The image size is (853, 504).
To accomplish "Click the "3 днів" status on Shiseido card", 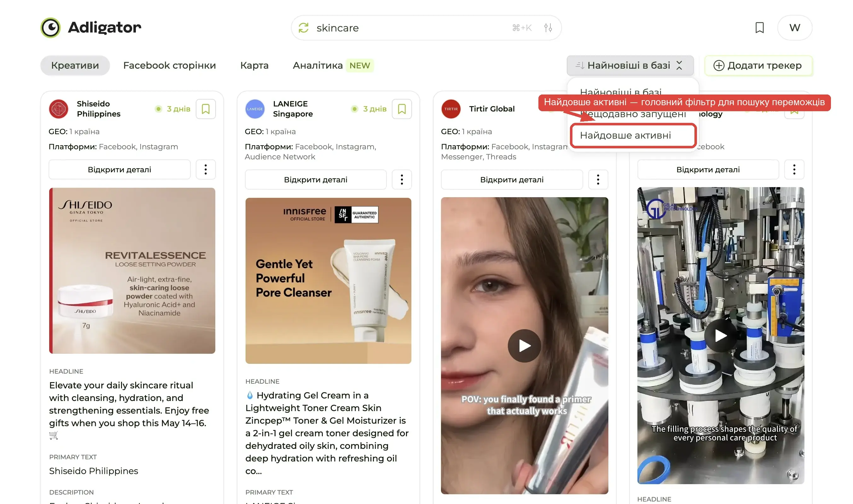I will tap(173, 109).
